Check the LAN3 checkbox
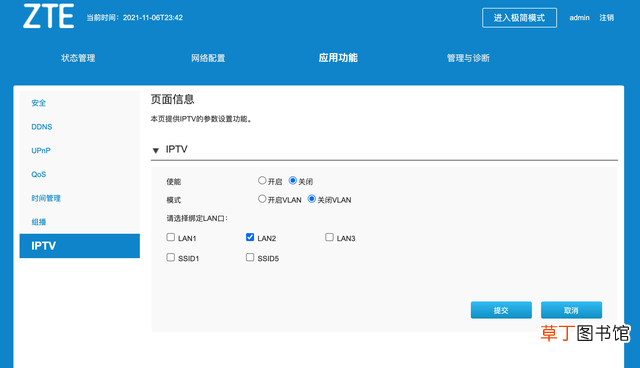 pyautogui.click(x=329, y=237)
